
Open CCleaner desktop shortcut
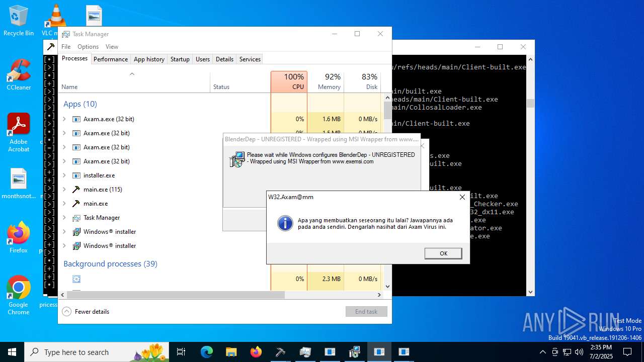(19, 74)
